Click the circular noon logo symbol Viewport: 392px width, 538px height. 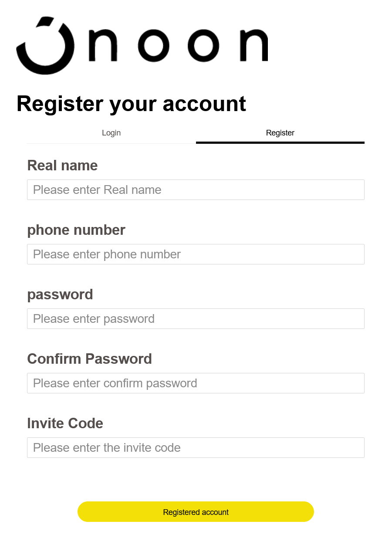pyautogui.click(x=45, y=45)
